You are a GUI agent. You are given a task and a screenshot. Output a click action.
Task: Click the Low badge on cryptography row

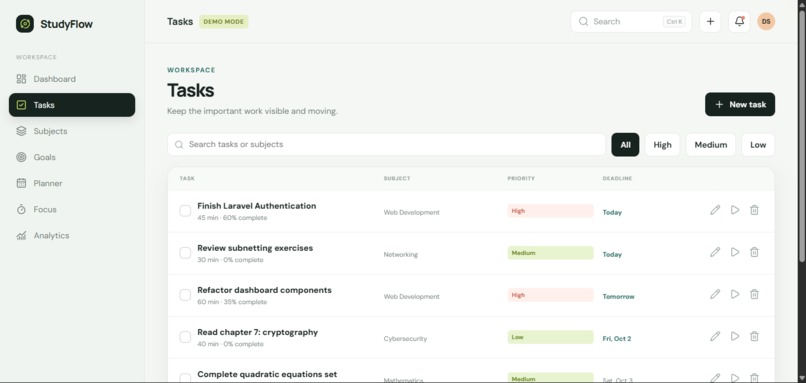(550, 337)
